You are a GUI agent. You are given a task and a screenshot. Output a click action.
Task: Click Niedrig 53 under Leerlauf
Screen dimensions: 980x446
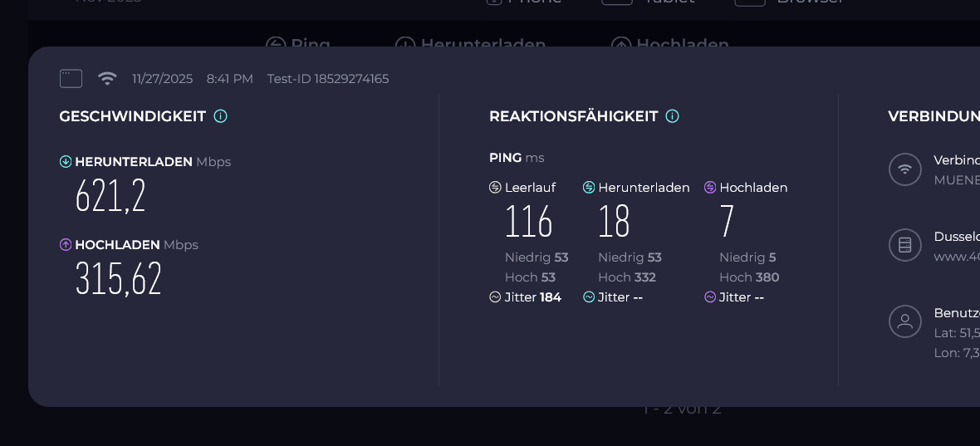[x=537, y=257]
